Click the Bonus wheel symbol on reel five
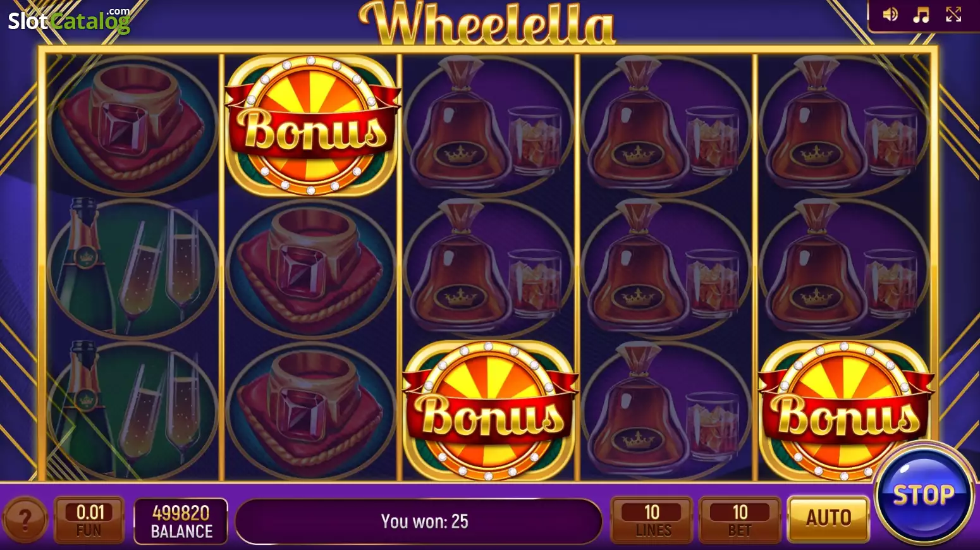This screenshot has height=550, width=980. click(844, 410)
